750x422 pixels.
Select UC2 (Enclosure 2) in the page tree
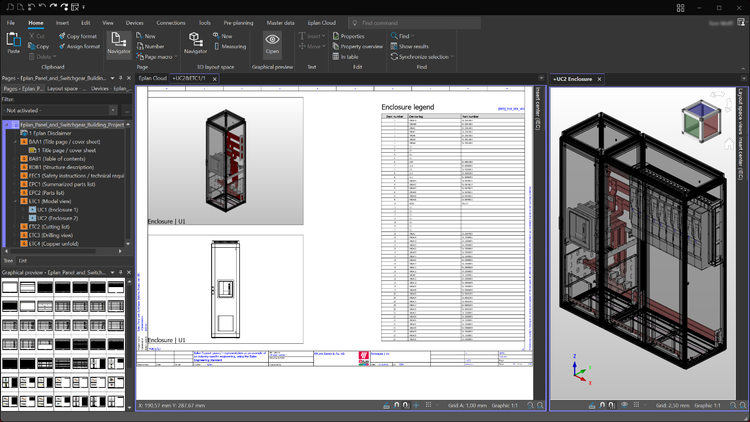57,218
